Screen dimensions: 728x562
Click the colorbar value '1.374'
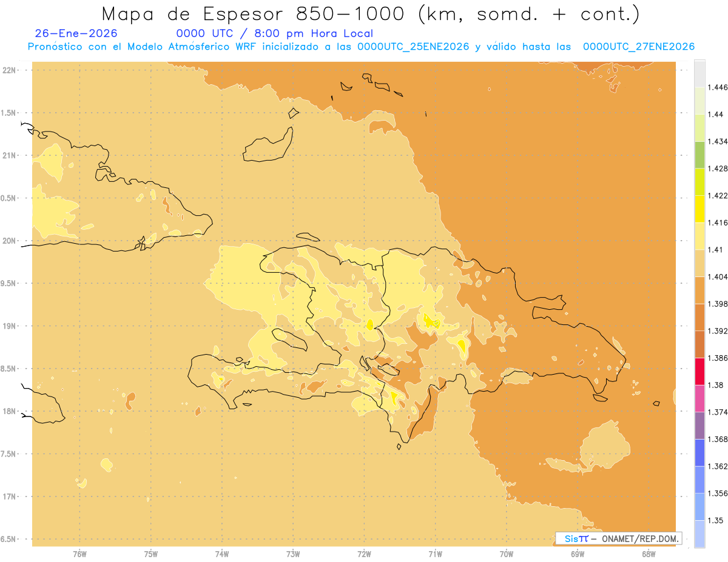point(717,412)
